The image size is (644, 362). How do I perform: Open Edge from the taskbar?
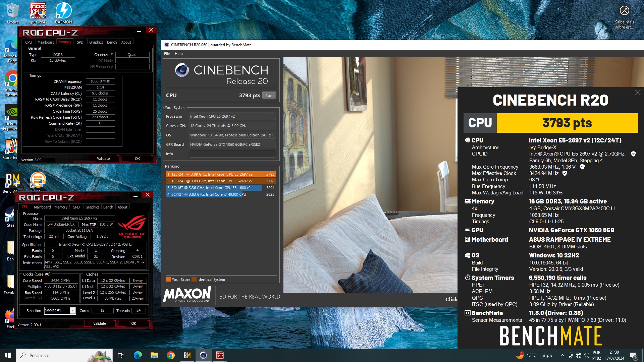(x=138, y=355)
